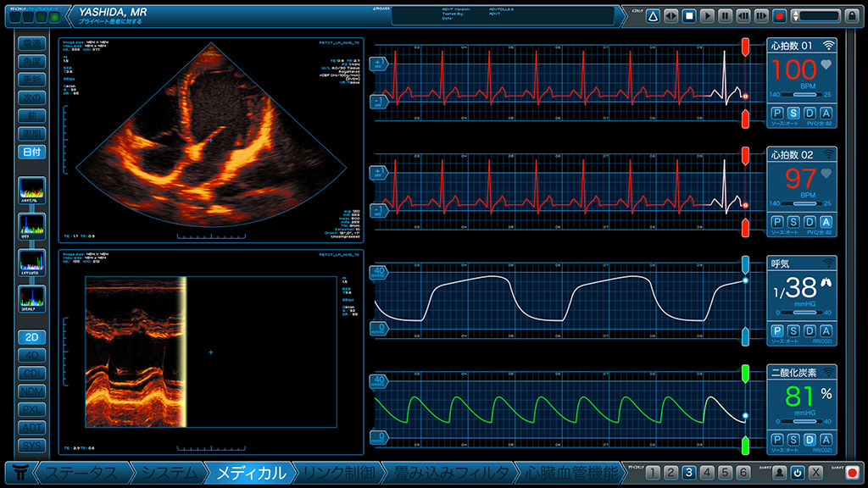
Task: Select the ultrasound sector cone icon
Action: [x=652, y=16]
